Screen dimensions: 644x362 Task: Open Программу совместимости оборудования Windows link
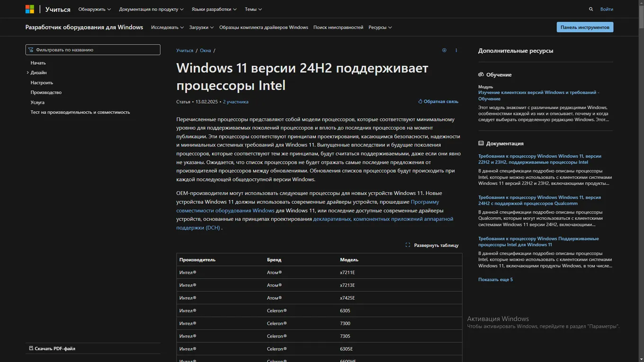[308, 206]
